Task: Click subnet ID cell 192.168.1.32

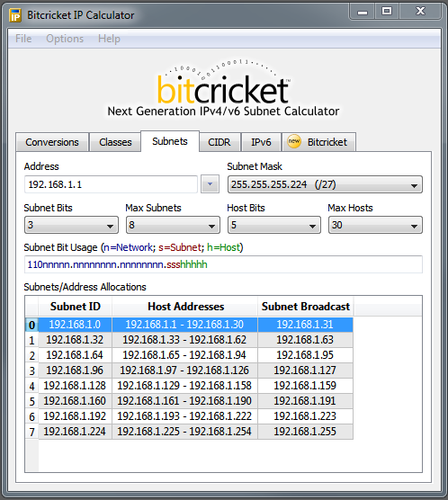Action: coord(75,340)
